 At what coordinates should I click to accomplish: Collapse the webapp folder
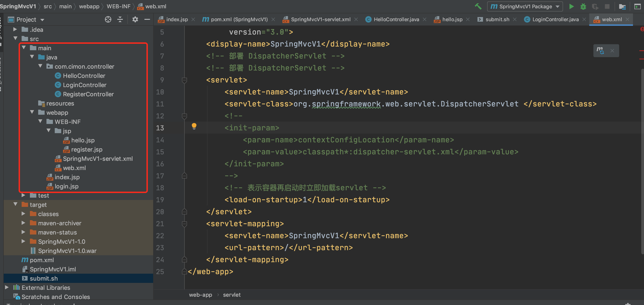(x=32, y=112)
